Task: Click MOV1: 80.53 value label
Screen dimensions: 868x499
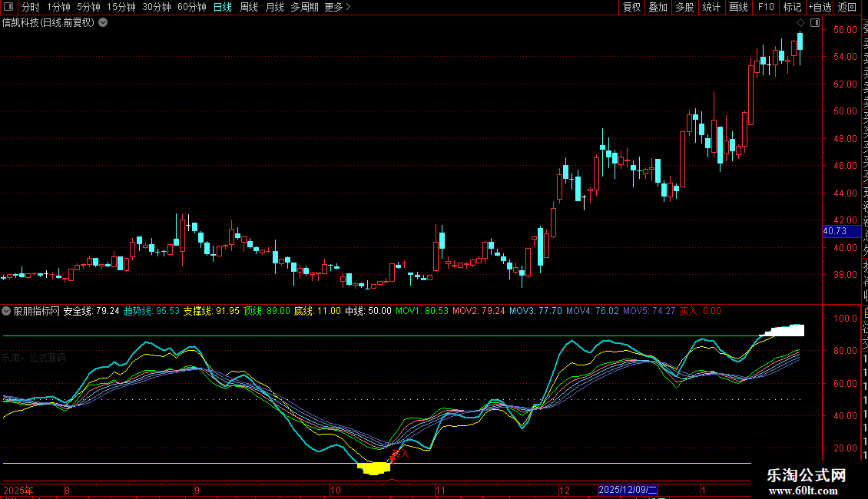Action: 422,311
